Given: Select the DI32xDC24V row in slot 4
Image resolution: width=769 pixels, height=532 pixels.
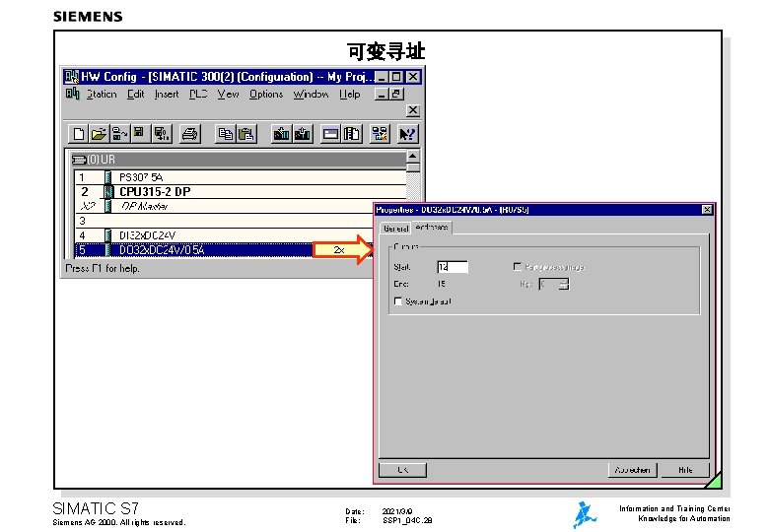Looking at the screenshot, I should pos(224,235).
